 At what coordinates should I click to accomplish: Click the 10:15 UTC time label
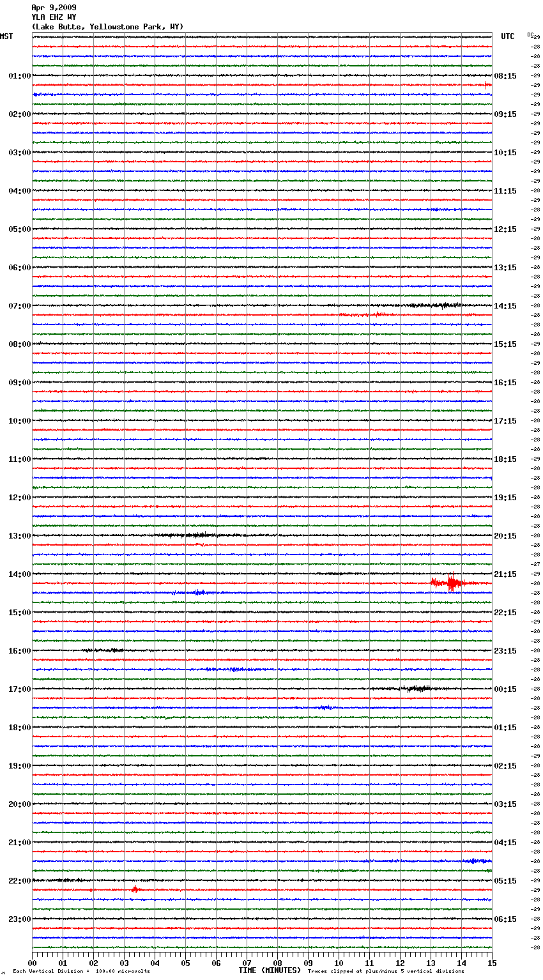505,153
